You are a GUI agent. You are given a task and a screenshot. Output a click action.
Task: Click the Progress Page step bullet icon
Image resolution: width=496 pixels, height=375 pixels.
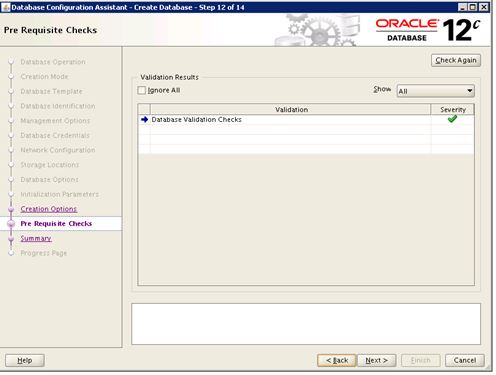click(x=11, y=253)
